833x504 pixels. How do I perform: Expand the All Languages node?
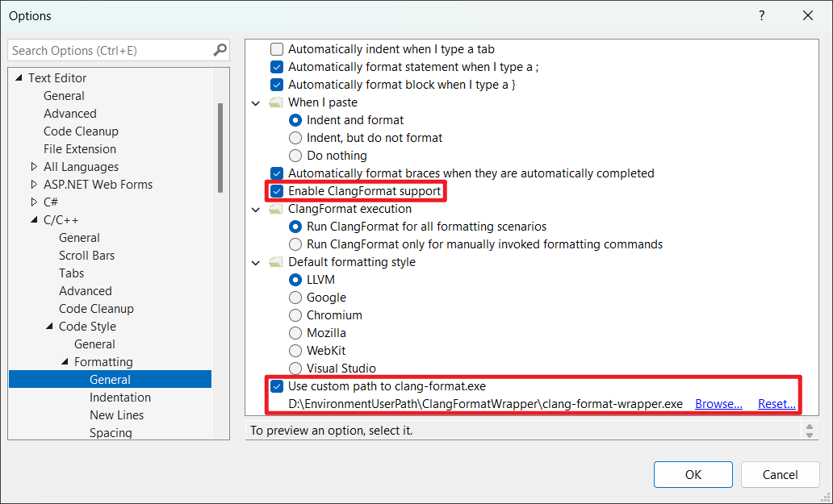tap(34, 167)
